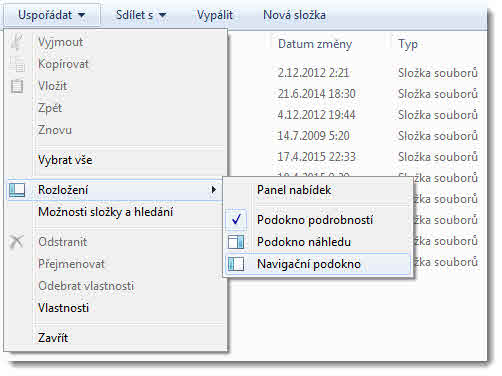Click Složka souborů in the 2.12.2012 row
Screen dimensions: 502x376
[438, 73]
